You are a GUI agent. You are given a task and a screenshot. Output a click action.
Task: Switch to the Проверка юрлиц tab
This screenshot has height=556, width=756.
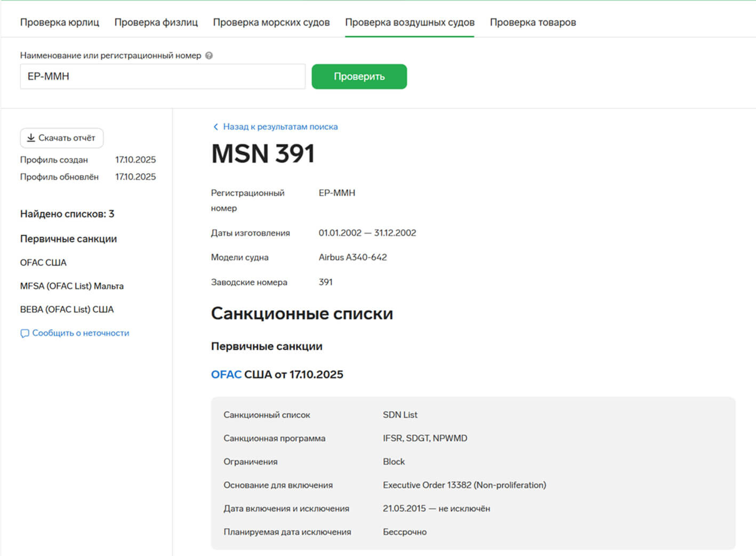pyautogui.click(x=60, y=22)
